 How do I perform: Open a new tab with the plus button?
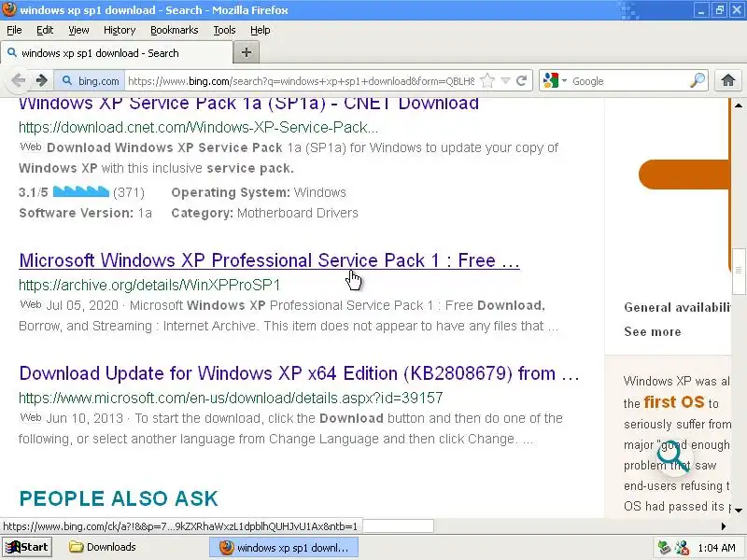[x=247, y=52]
